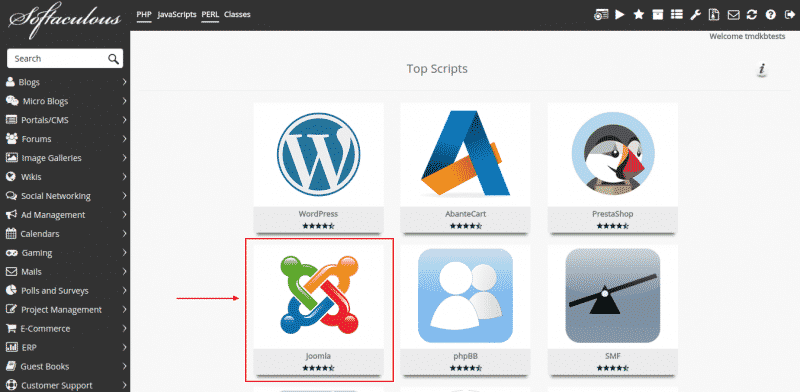
Task: Expand the Customer Support chevron
Action: [124, 385]
